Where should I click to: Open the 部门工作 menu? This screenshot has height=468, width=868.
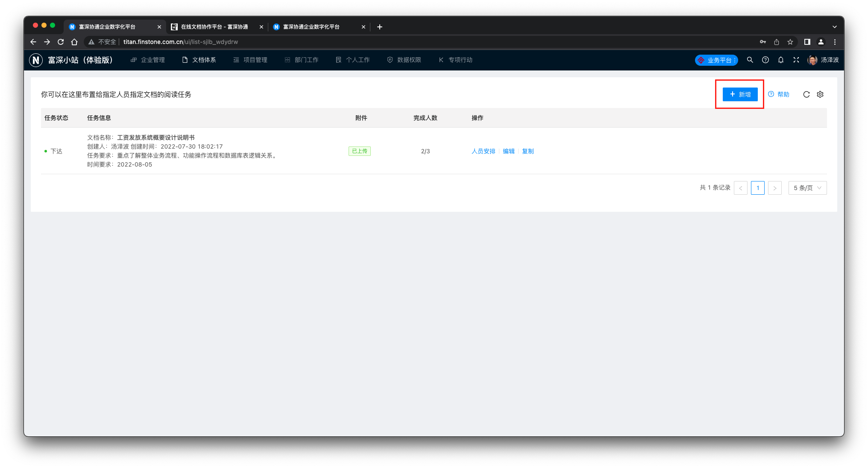[302, 60]
